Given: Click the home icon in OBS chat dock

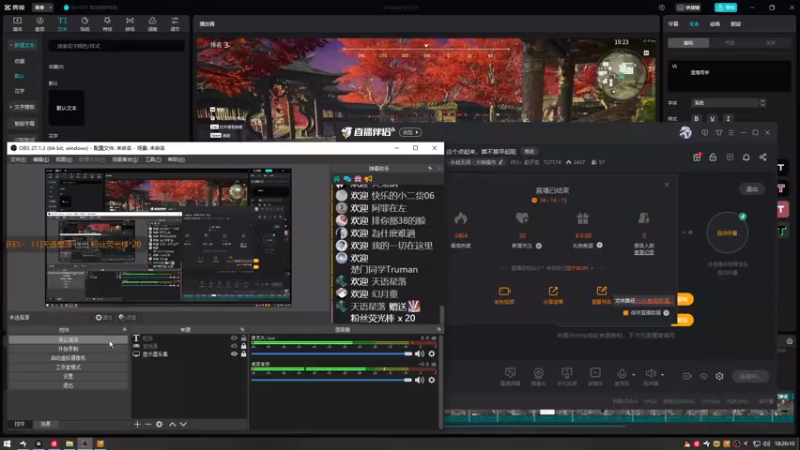Looking at the screenshot, I should point(337,179).
